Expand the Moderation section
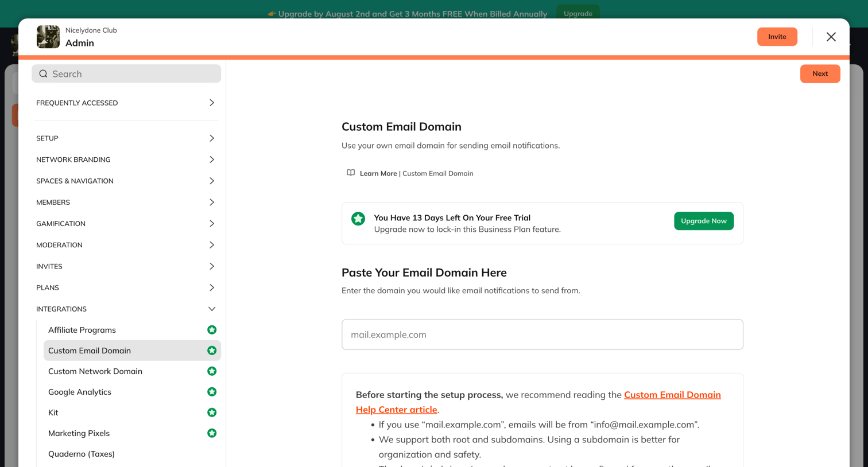The image size is (868, 467). pyautogui.click(x=126, y=245)
